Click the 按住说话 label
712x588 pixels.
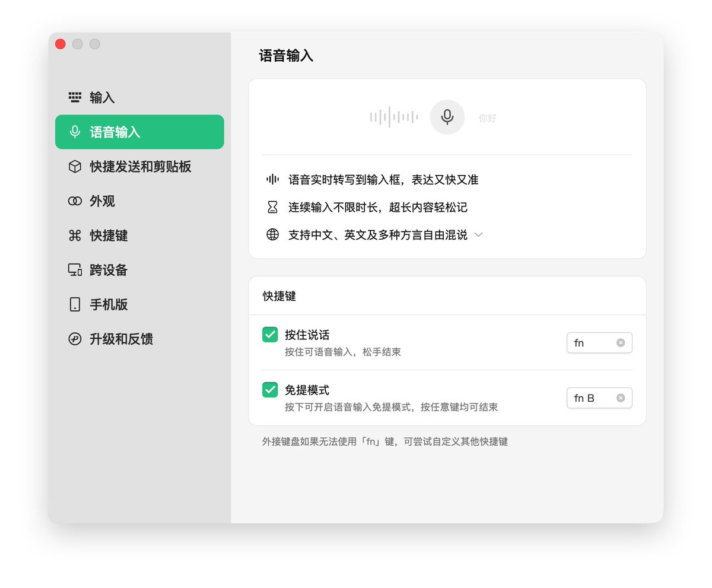coord(307,335)
